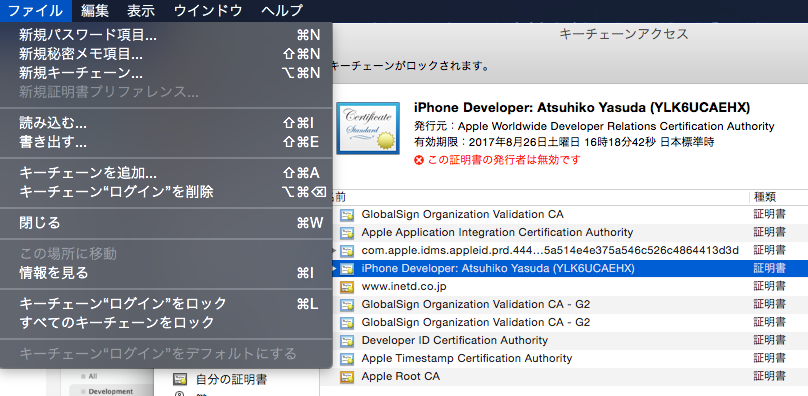Click certificate icon of Developer ID Certification Authority
Screen dimensions: 808x396
[x=347, y=341]
